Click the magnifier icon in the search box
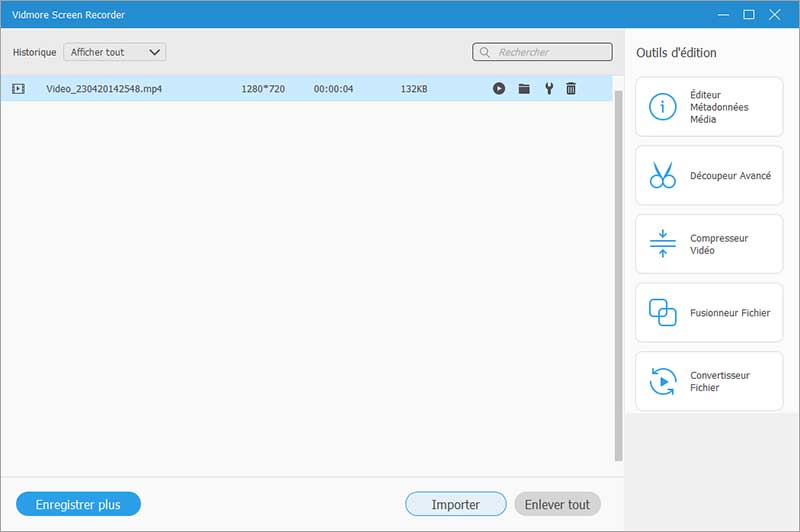 tap(486, 52)
